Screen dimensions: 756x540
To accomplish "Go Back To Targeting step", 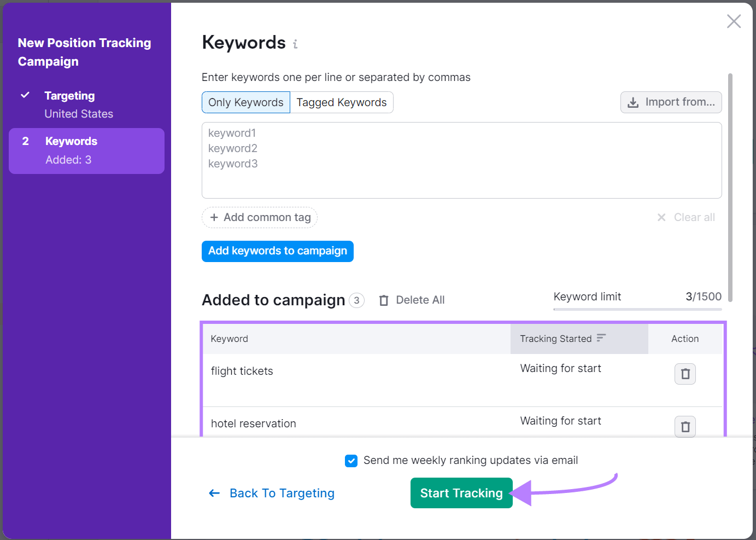I will (x=272, y=493).
